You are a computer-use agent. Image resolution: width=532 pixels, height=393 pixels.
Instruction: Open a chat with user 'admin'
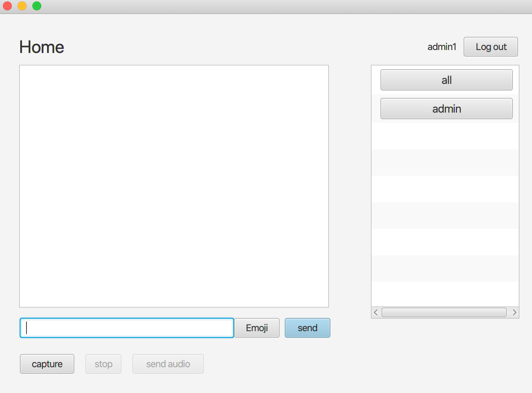[446, 109]
